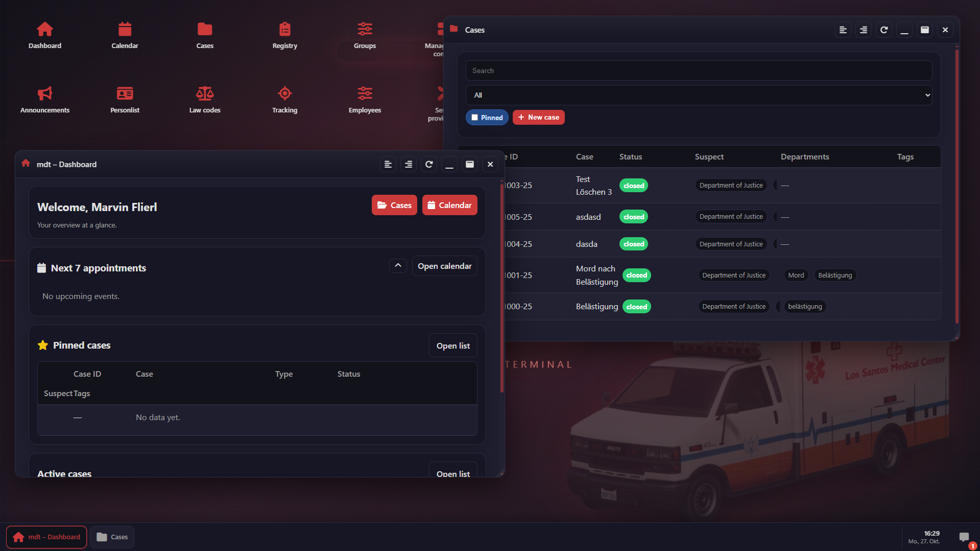Click the red Cases button on dashboard

click(394, 205)
